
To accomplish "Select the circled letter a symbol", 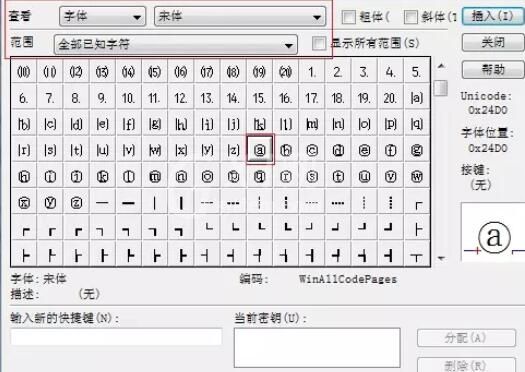I will pos(260,150).
